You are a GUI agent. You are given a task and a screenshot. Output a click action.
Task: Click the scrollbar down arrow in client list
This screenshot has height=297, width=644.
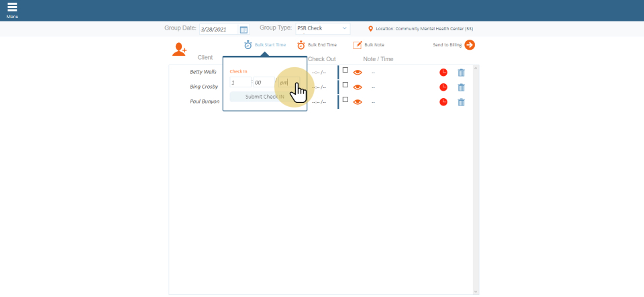click(476, 292)
